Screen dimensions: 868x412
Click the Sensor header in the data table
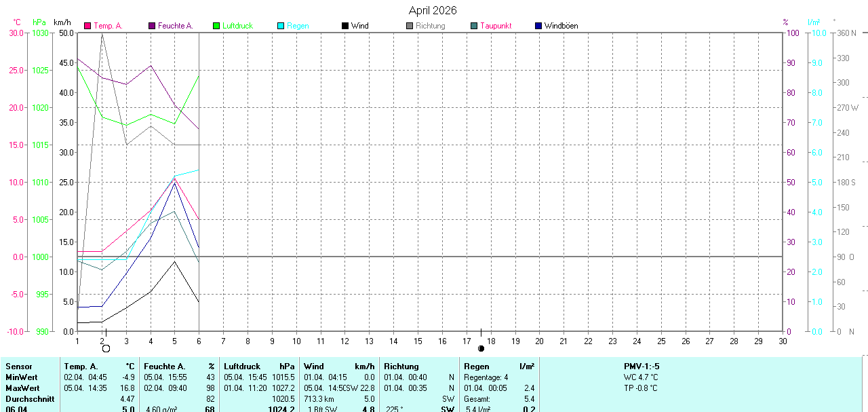[x=19, y=367]
